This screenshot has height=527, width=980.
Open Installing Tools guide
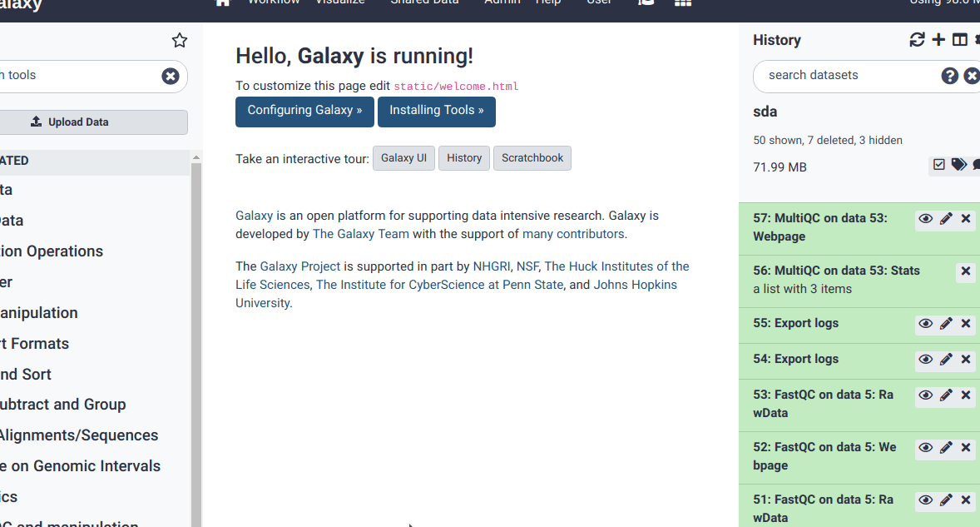pyautogui.click(x=436, y=112)
